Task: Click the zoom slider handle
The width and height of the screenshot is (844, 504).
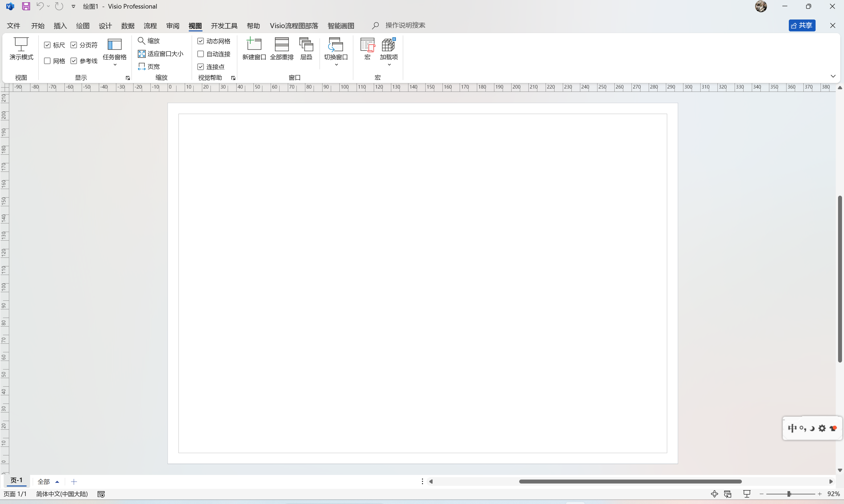Action: (789, 494)
